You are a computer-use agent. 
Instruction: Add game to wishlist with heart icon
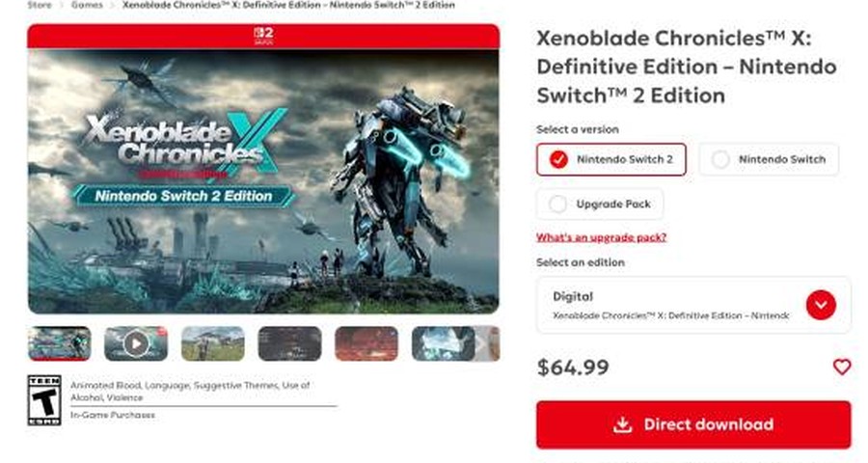click(x=841, y=367)
